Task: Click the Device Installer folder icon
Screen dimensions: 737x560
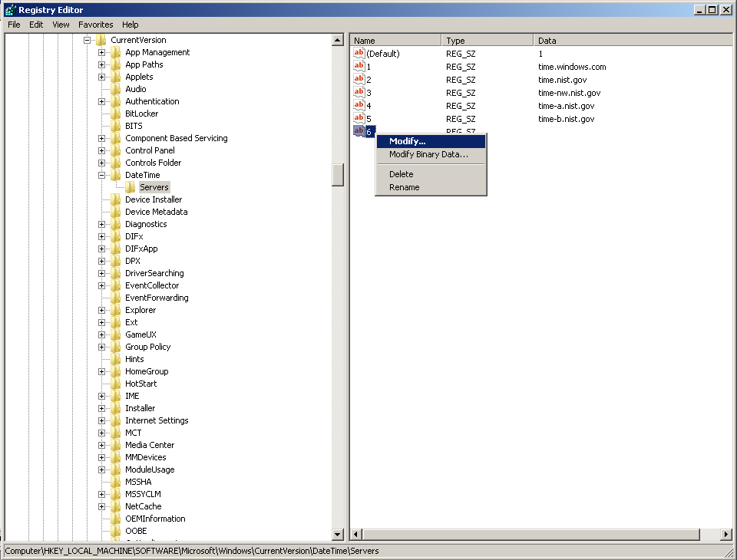Action: click(116, 199)
